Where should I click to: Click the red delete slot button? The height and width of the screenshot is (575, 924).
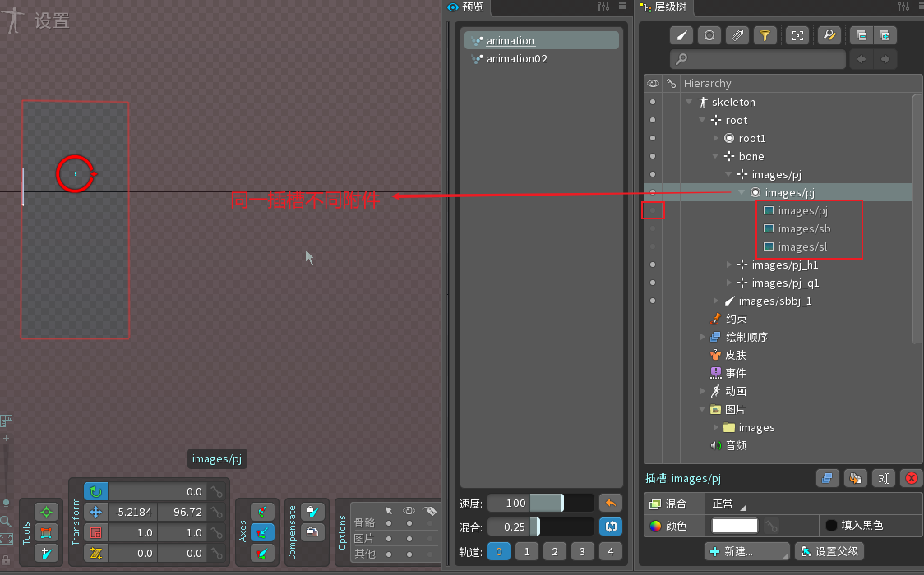[910, 478]
